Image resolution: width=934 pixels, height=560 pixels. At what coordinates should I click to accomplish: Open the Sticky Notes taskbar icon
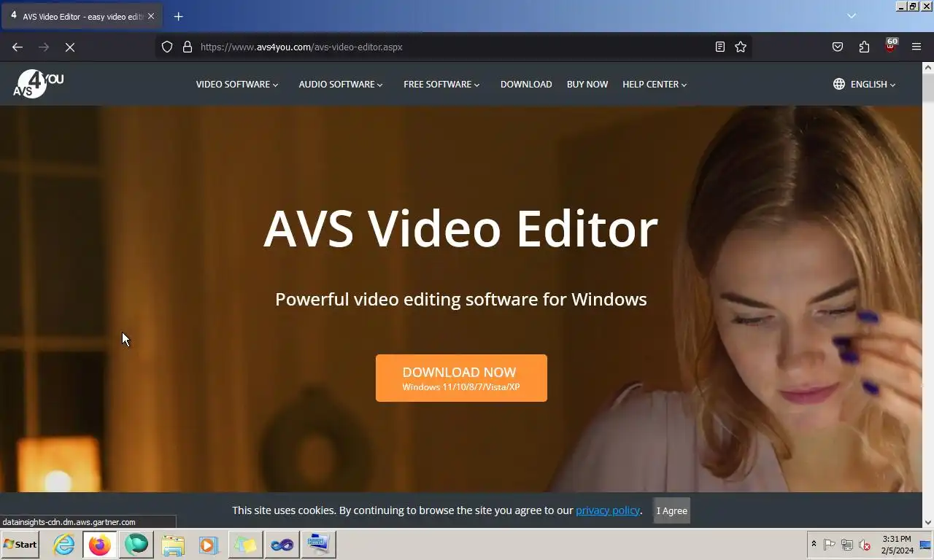click(x=246, y=545)
